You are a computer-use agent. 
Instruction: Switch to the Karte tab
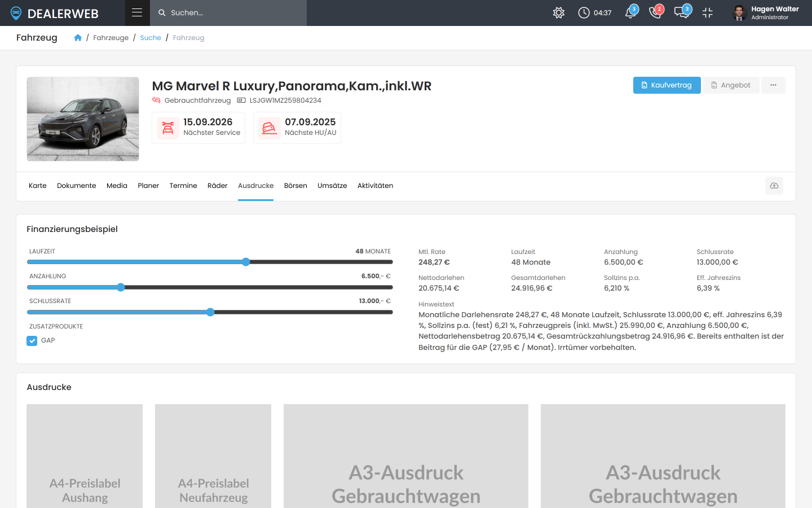click(x=38, y=186)
